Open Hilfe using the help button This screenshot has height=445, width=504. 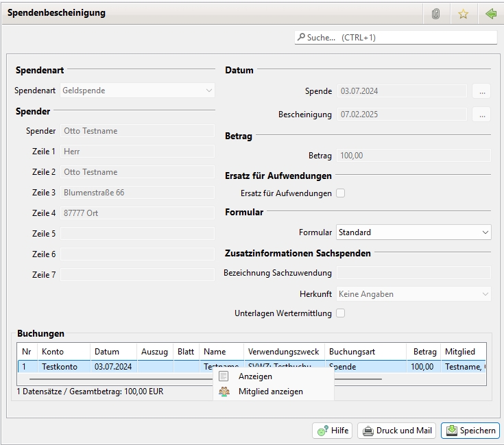click(333, 431)
